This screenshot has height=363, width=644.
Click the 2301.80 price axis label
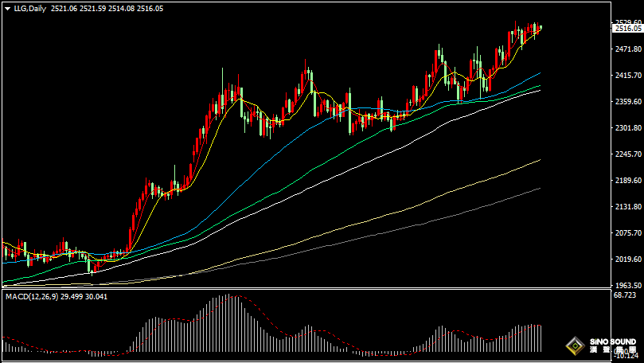coord(627,128)
